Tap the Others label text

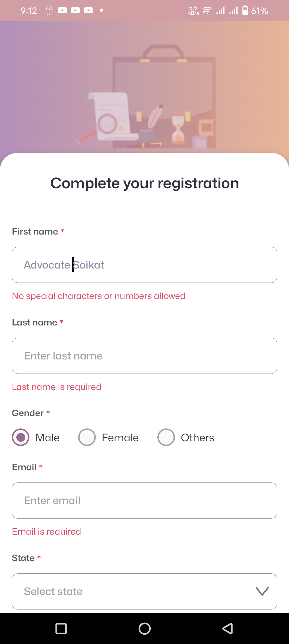click(197, 438)
